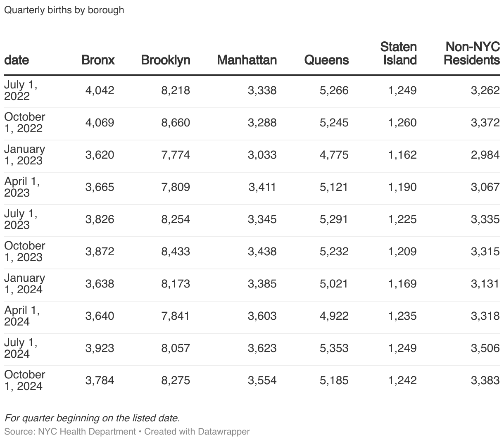Select the October 1, 2023 date cell
Image resolution: width=504 pixels, height=442 pixels.
click(24, 252)
